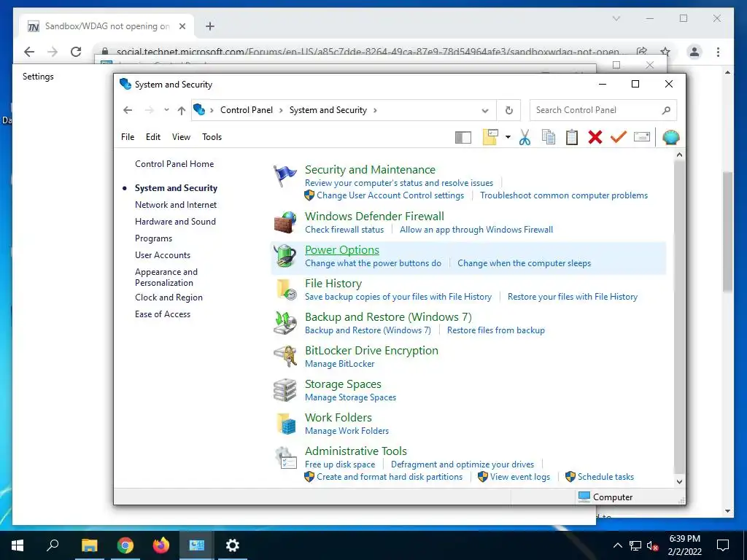Click the Settings gear in the taskbar
This screenshot has width=747, height=560.
point(233,545)
